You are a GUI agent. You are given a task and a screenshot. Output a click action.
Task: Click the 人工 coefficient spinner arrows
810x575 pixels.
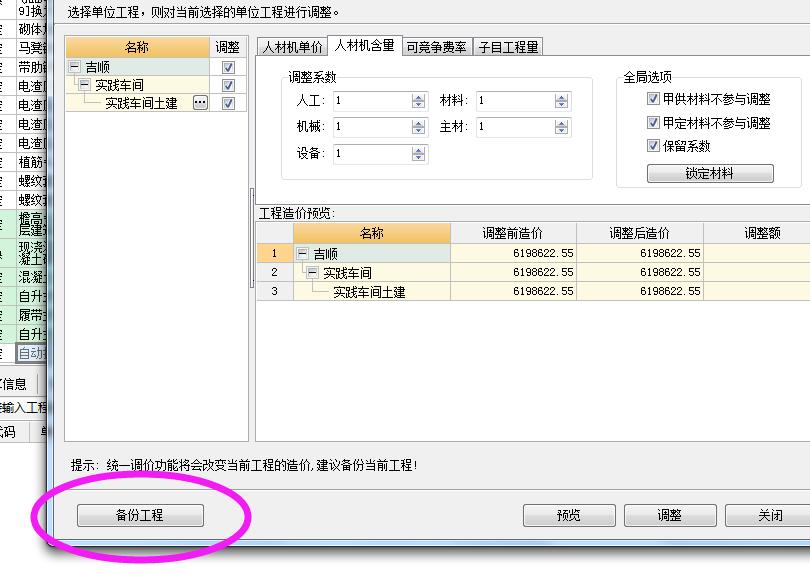[x=418, y=101]
